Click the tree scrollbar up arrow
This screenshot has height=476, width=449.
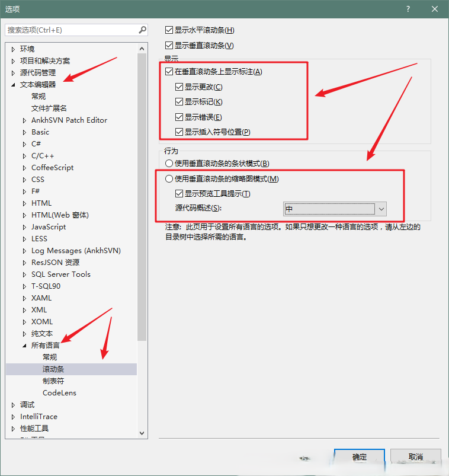coord(142,49)
